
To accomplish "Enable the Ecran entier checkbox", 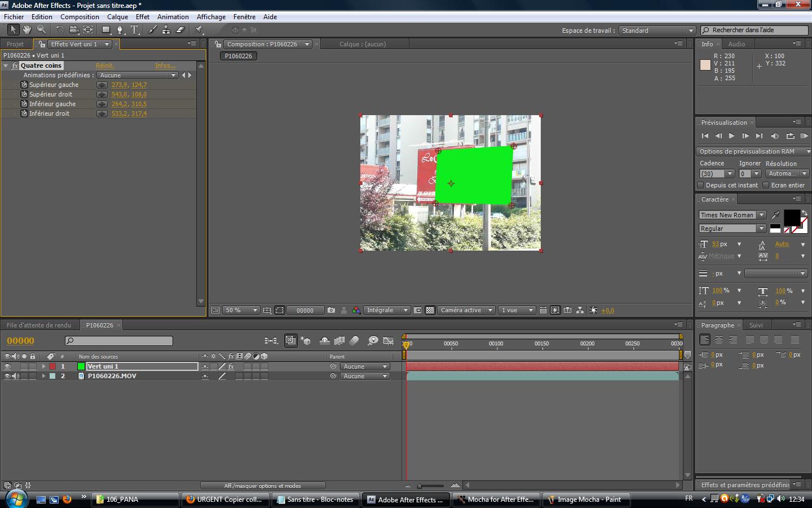I will pyautogui.click(x=766, y=185).
